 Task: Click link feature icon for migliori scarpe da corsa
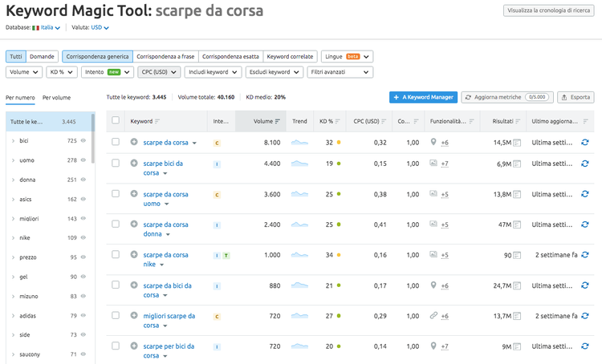433,315
